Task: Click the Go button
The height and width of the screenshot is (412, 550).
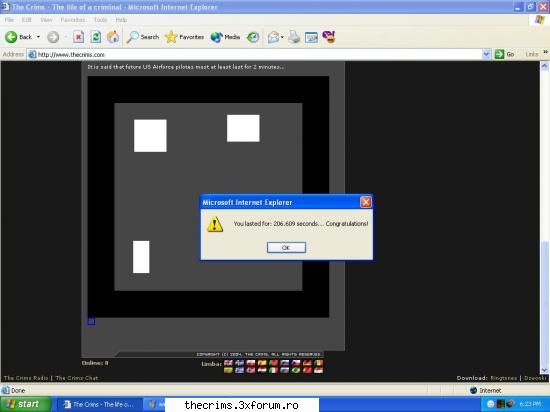Action: 504,54
